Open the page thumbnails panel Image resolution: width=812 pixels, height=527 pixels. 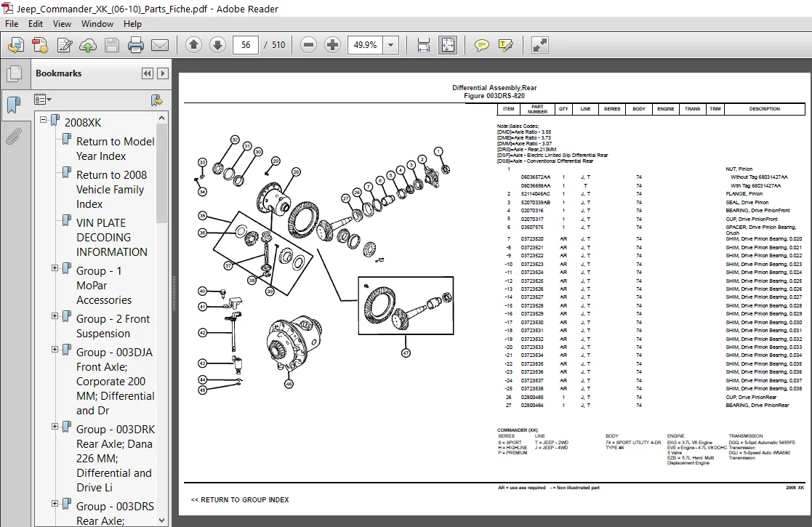click(15, 73)
